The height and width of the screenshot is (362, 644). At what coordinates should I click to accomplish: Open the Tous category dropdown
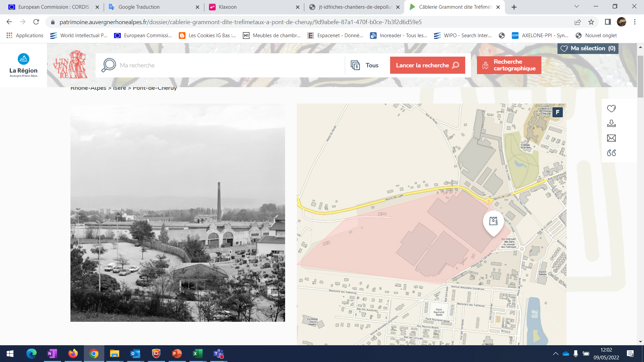click(365, 65)
